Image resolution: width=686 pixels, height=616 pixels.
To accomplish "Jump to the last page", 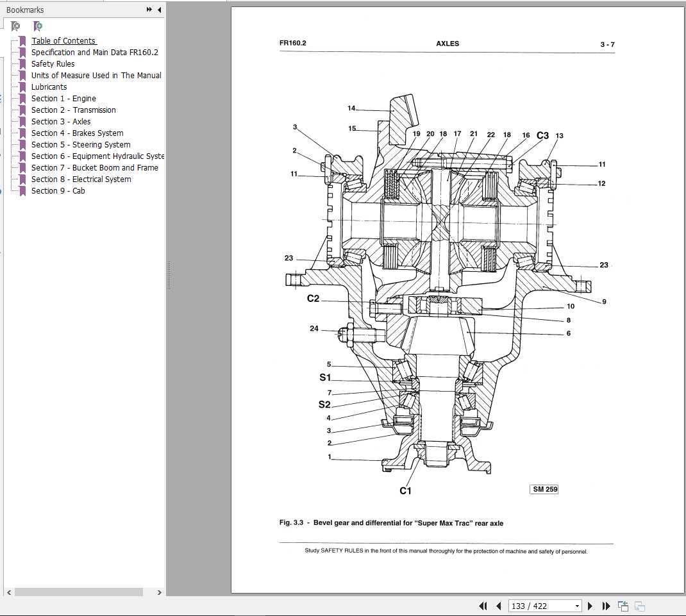I will [x=606, y=606].
